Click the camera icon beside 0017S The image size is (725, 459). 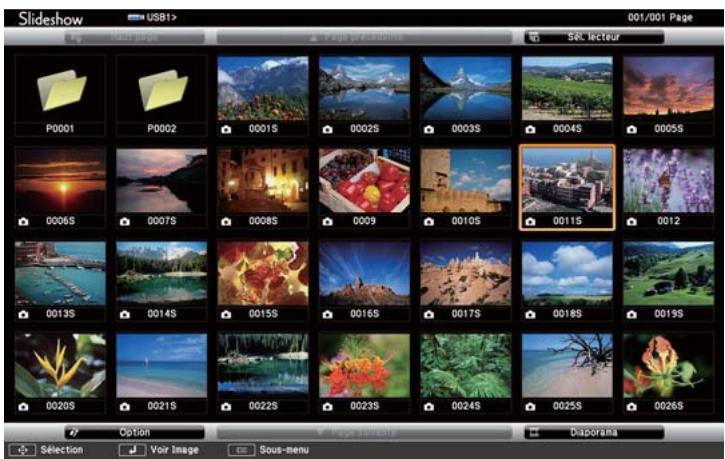[x=429, y=314]
